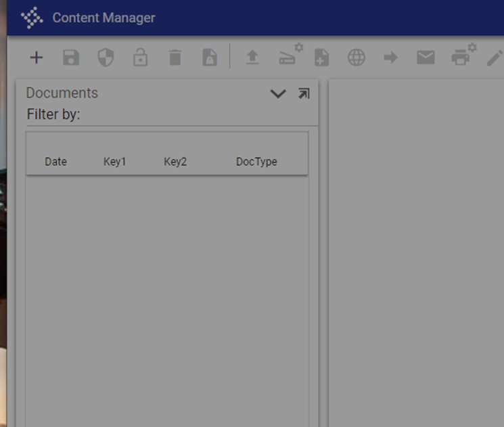Sort by the Key1 column header
Viewport: 504px width, 427px height.
(x=114, y=162)
